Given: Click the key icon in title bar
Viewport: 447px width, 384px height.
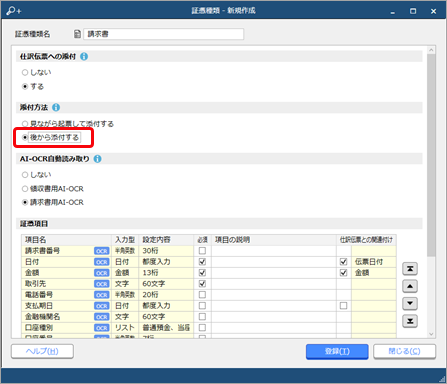Looking at the screenshot, I should 13,11.
